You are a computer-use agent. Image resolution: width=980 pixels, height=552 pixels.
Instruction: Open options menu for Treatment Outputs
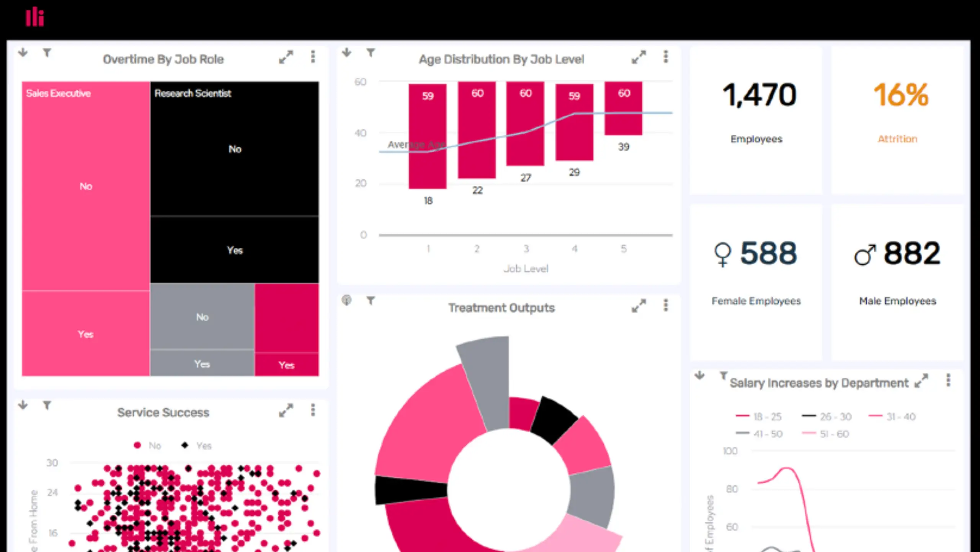[666, 305]
